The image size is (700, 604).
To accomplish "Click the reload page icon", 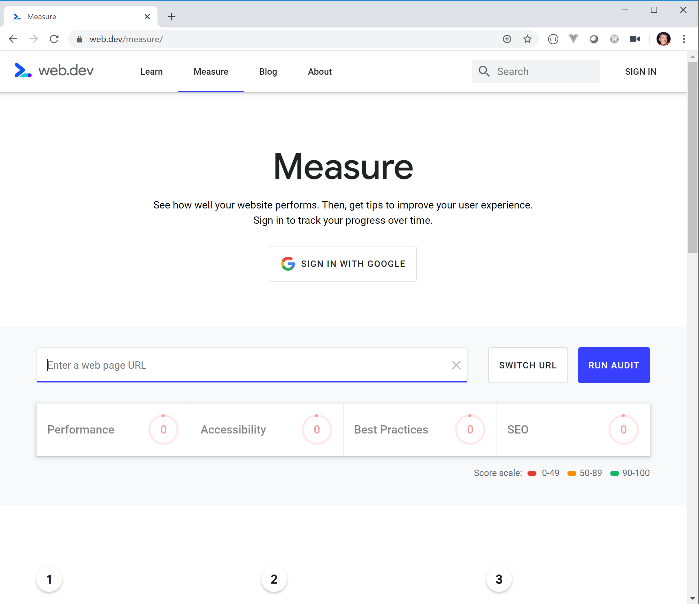I will coord(54,39).
